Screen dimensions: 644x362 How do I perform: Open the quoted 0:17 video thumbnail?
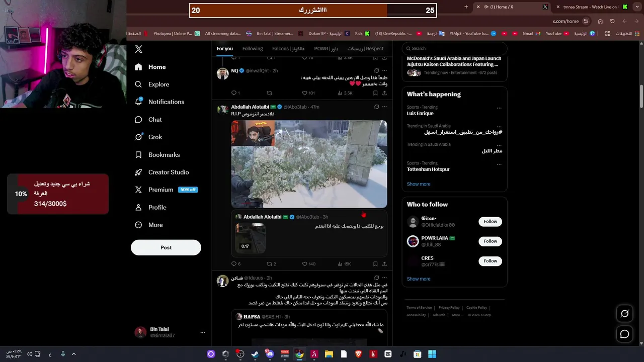point(250,237)
